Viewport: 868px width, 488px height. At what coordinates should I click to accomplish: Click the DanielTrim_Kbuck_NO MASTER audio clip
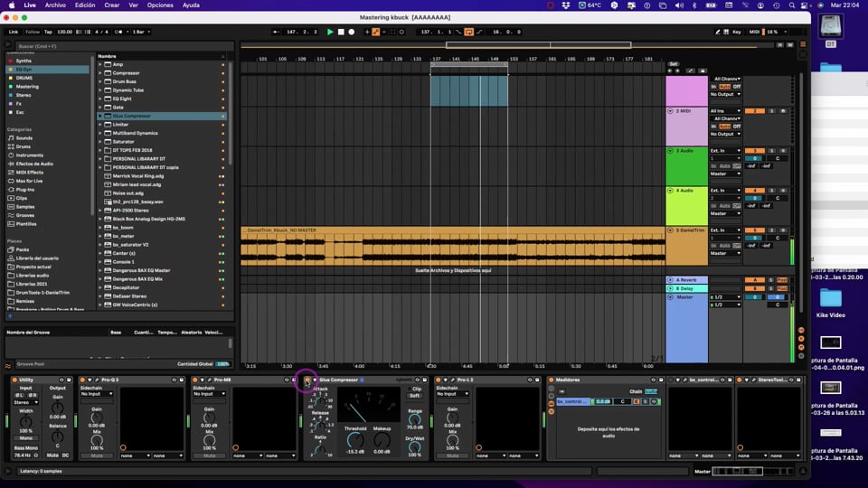pos(453,247)
